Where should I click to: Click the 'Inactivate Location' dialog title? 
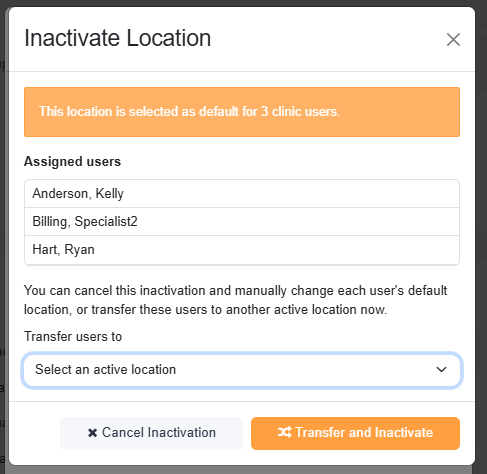pyautogui.click(x=118, y=38)
